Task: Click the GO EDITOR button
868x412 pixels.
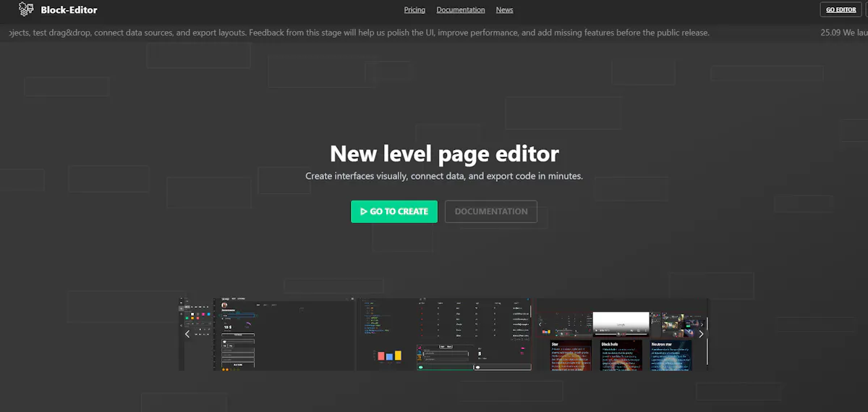Action: [x=841, y=10]
